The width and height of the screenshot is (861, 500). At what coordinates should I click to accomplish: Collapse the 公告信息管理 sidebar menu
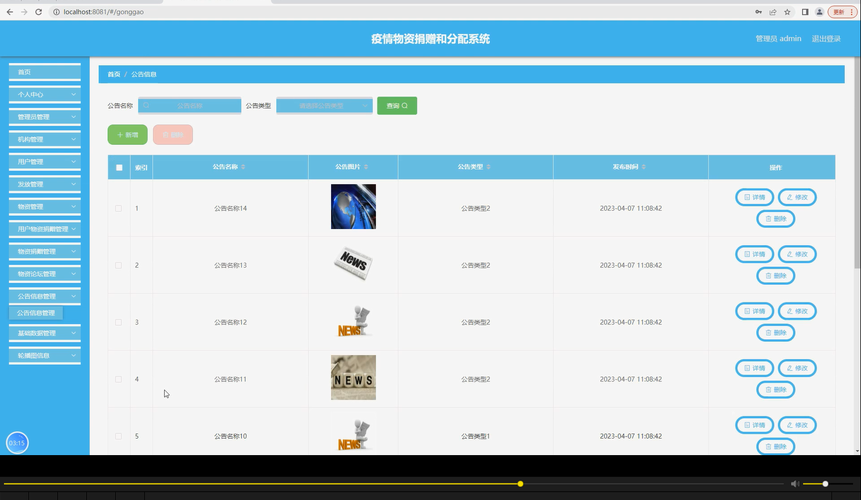(x=45, y=296)
